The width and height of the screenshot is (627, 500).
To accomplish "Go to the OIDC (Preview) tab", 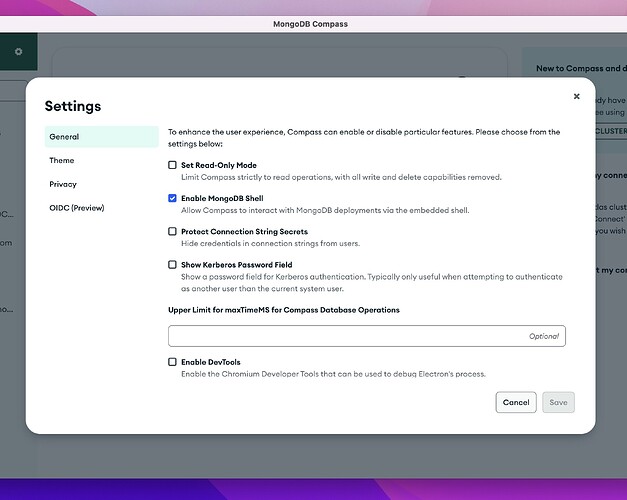I will pyautogui.click(x=77, y=208).
